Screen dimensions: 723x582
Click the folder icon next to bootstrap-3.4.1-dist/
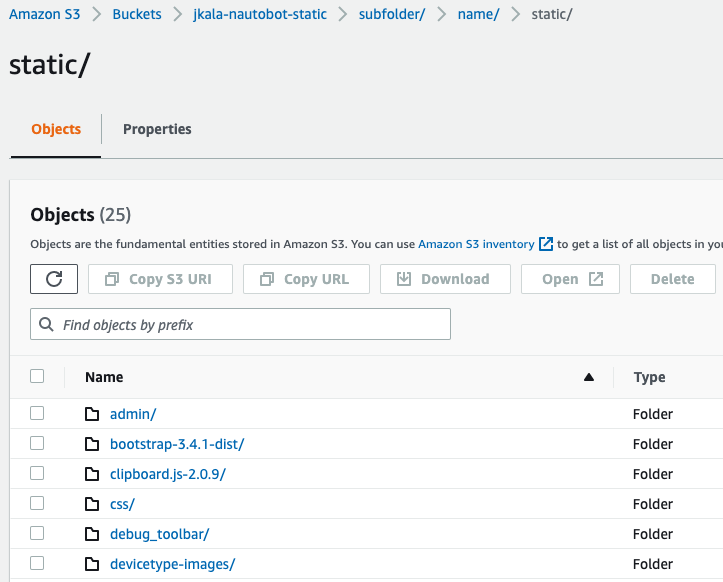click(x=92, y=444)
